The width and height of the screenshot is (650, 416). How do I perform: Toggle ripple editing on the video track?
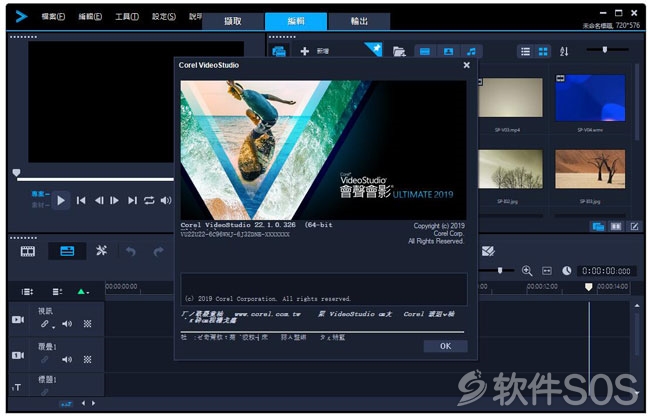pos(45,324)
